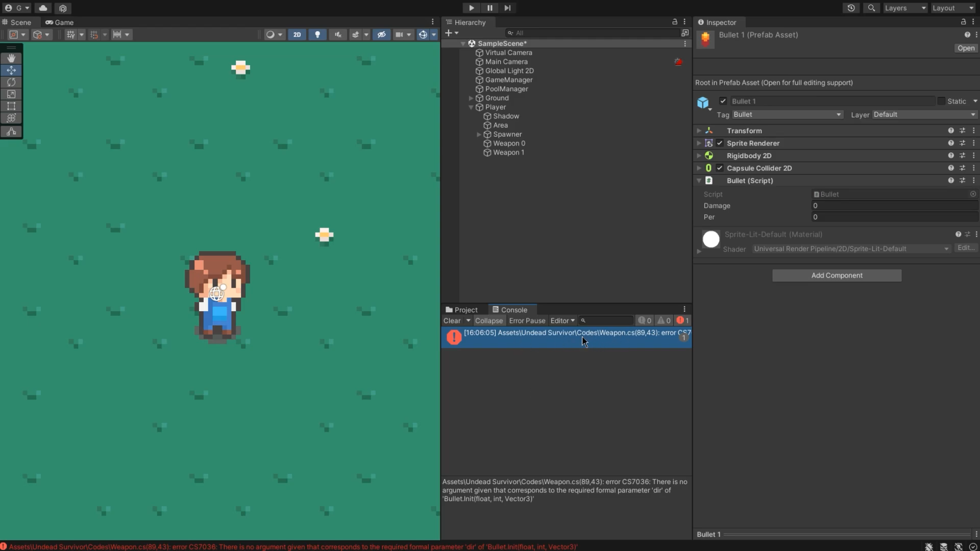The width and height of the screenshot is (980, 551).
Task: Toggle scene lighting bulb icon
Action: tap(317, 34)
